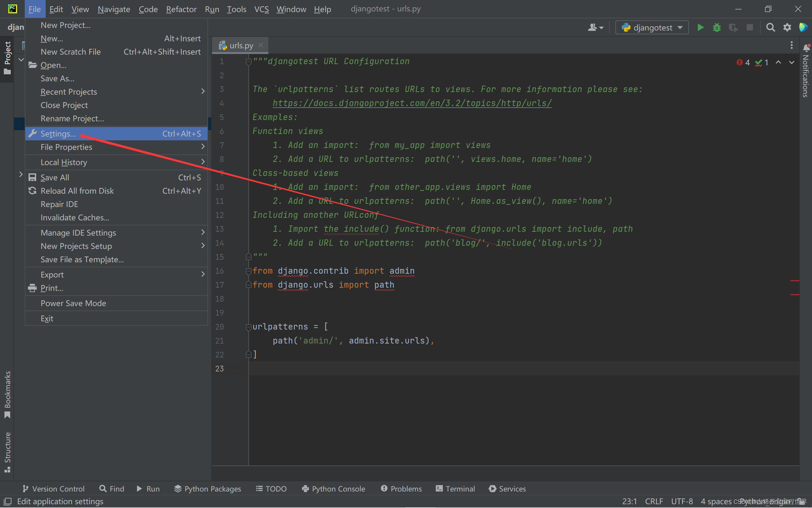Collapse the urlpatterns fold marker at line 20

tap(249, 327)
